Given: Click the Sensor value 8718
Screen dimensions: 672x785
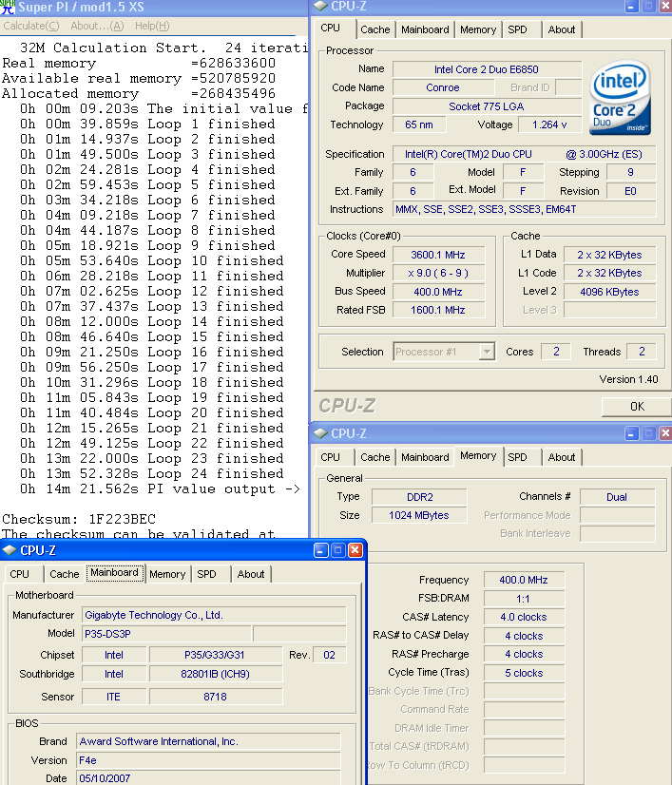Looking at the screenshot, I should coord(216,697).
